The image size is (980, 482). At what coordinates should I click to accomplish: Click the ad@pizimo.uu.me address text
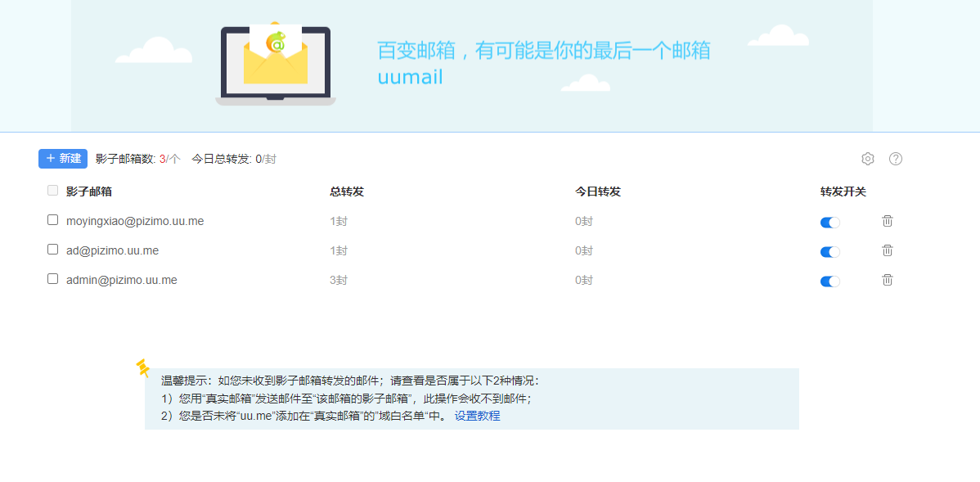click(x=113, y=250)
